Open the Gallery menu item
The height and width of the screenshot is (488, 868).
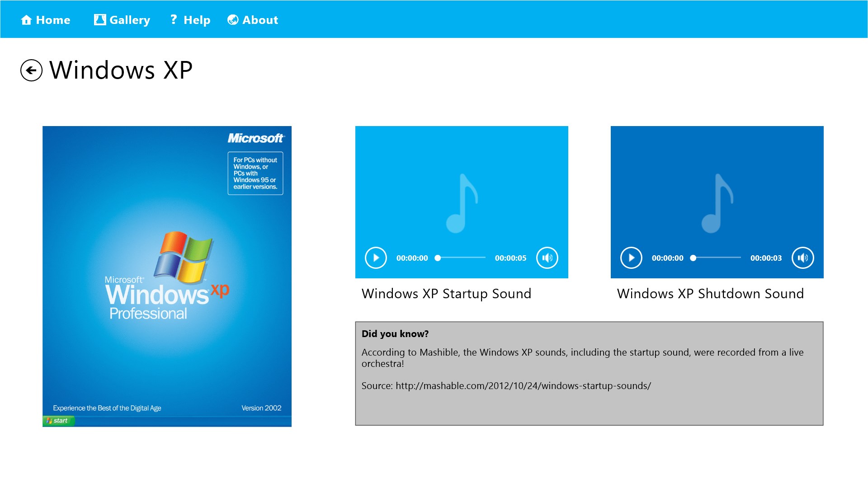click(x=129, y=20)
